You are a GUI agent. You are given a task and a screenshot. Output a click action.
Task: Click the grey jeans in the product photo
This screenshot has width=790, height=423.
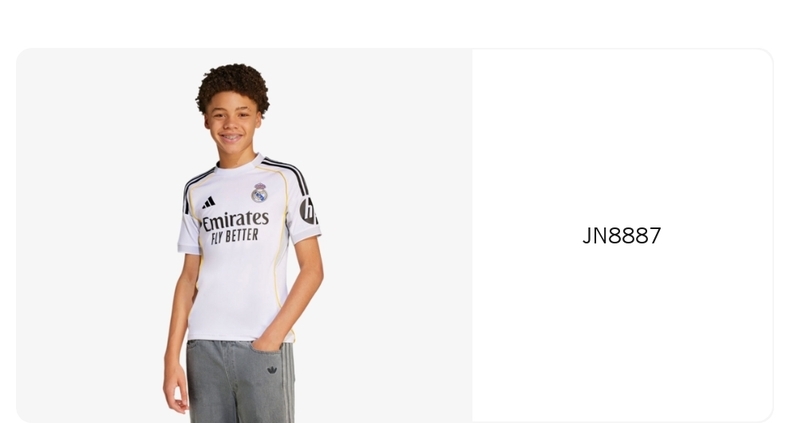pyautogui.click(x=239, y=382)
